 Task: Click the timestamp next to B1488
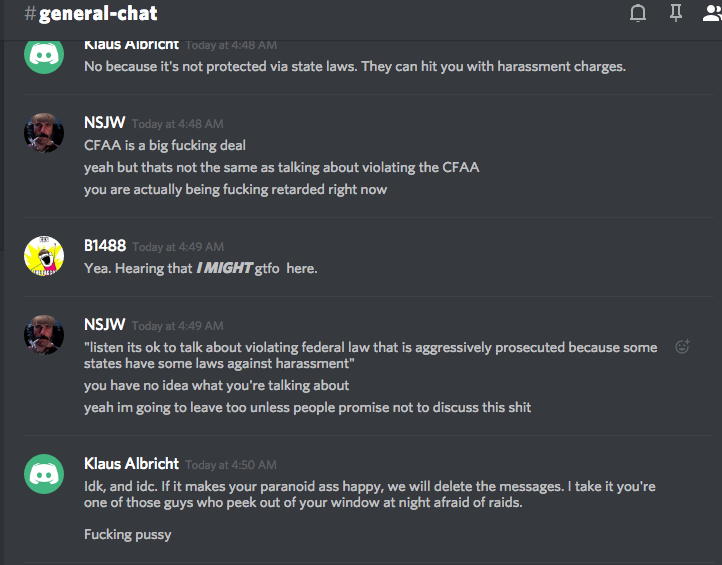tap(178, 247)
